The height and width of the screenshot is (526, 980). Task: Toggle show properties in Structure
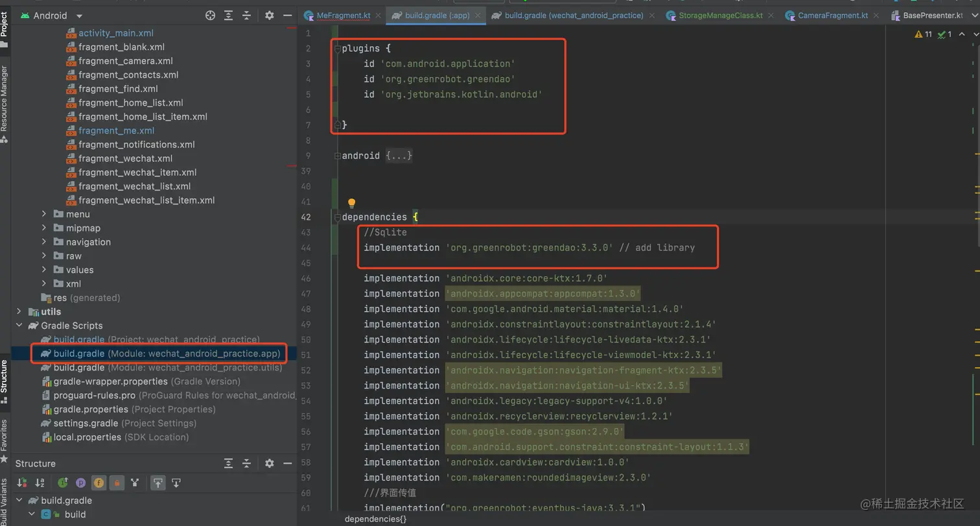coord(81,483)
